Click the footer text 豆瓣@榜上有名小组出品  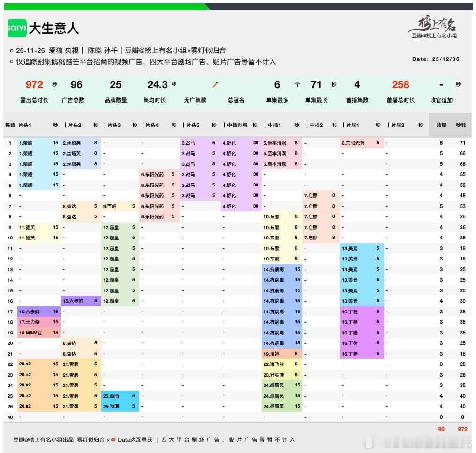44,440
